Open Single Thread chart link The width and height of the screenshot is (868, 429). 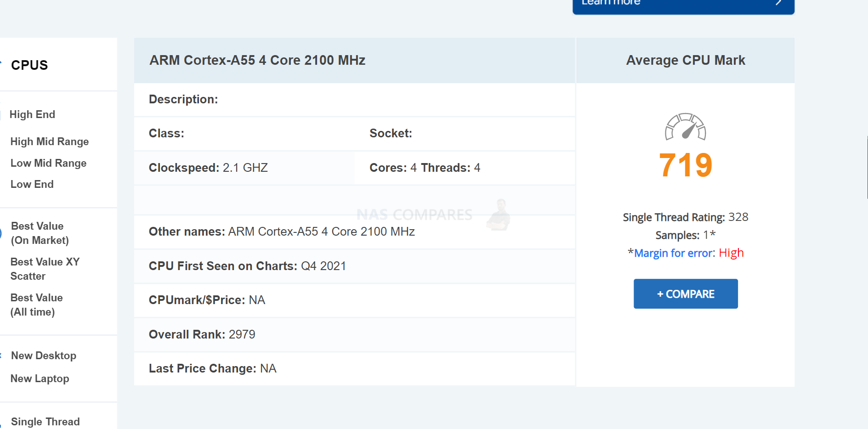(45, 422)
